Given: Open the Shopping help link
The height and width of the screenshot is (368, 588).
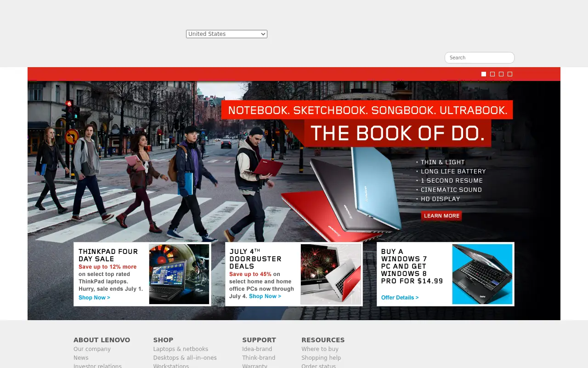Looking at the screenshot, I should point(321,358).
